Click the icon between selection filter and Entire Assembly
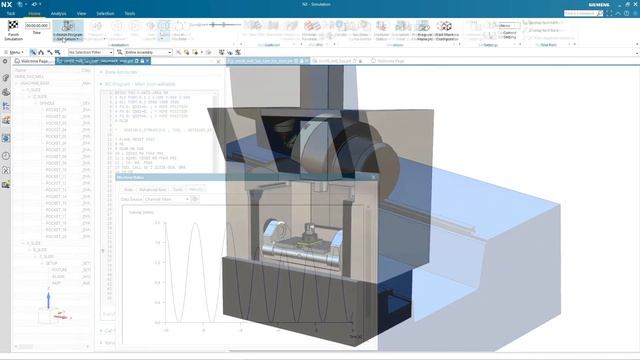 pos(120,52)
